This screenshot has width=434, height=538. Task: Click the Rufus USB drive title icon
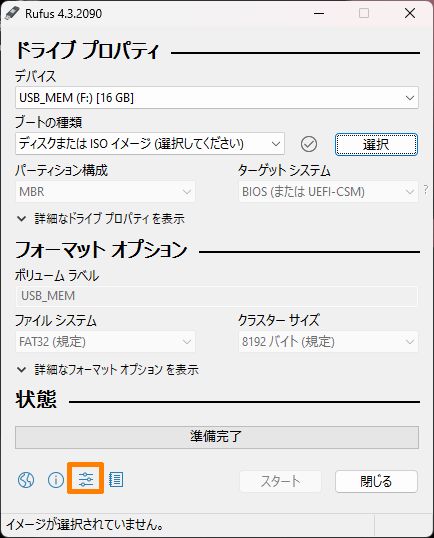(x=12, y=13)
